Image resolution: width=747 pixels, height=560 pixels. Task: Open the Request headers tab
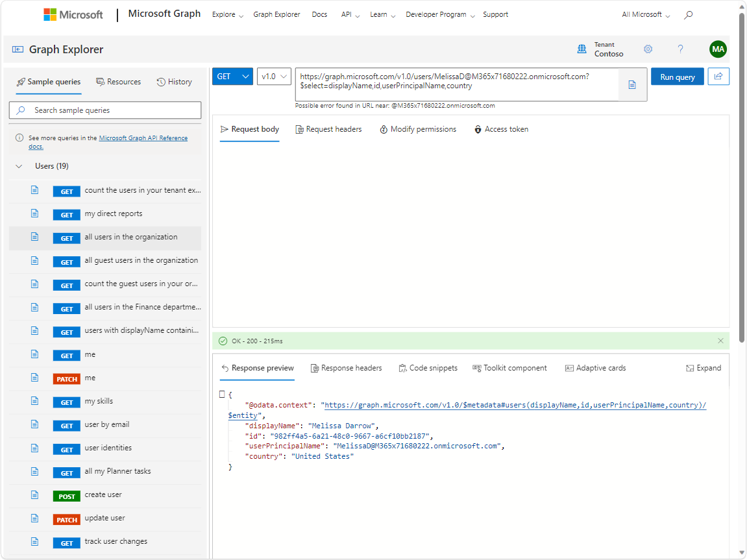pos(328,129)
